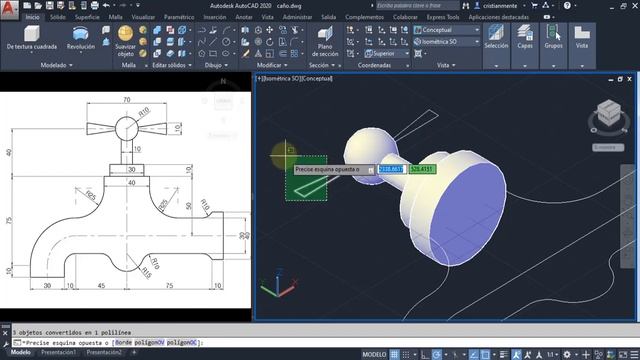Click the polígonOC option in command line
This screenshot has height=360, width=640.
click(x=182, y=343)
